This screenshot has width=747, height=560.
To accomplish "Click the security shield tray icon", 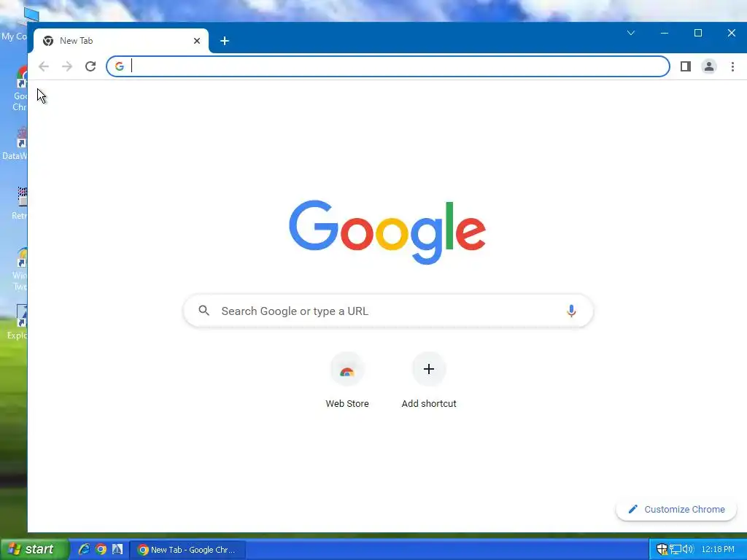I will point(662,549).
